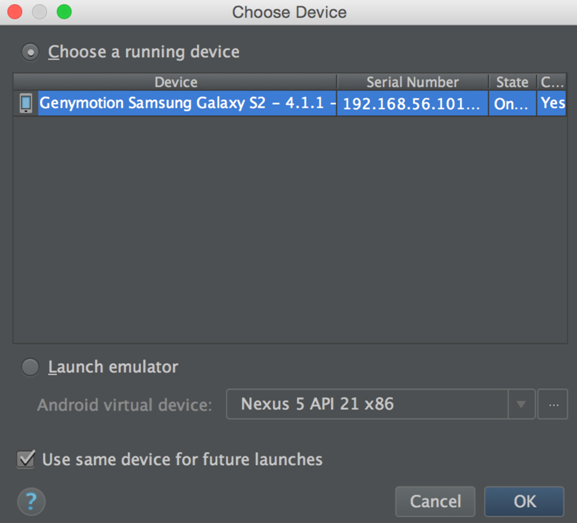
Task: Click the green zoom window button
Action: pyautogui.click(x=64, y=12)
